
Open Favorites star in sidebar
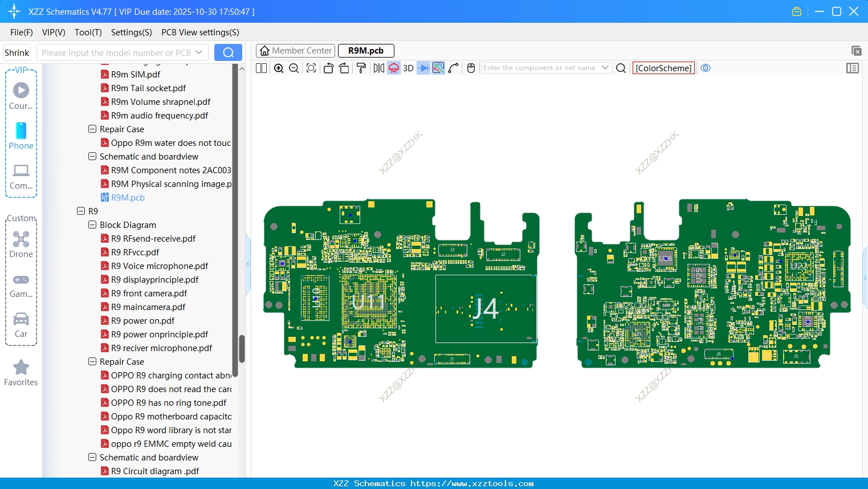(x=21, y=373)
